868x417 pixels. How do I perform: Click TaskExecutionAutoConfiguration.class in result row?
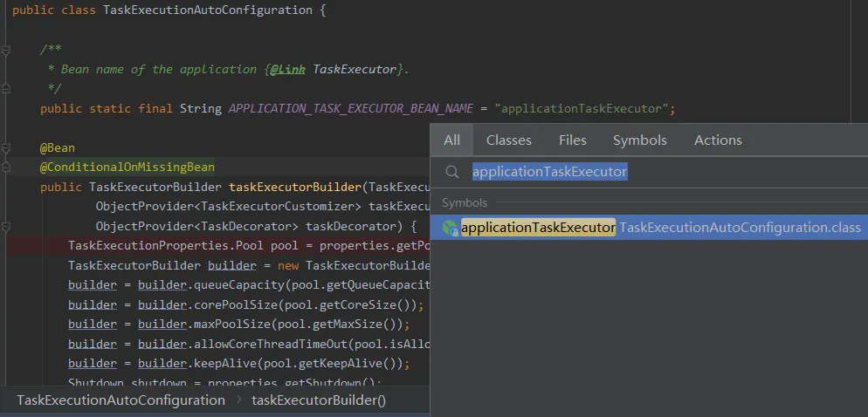tap(740, 228)
